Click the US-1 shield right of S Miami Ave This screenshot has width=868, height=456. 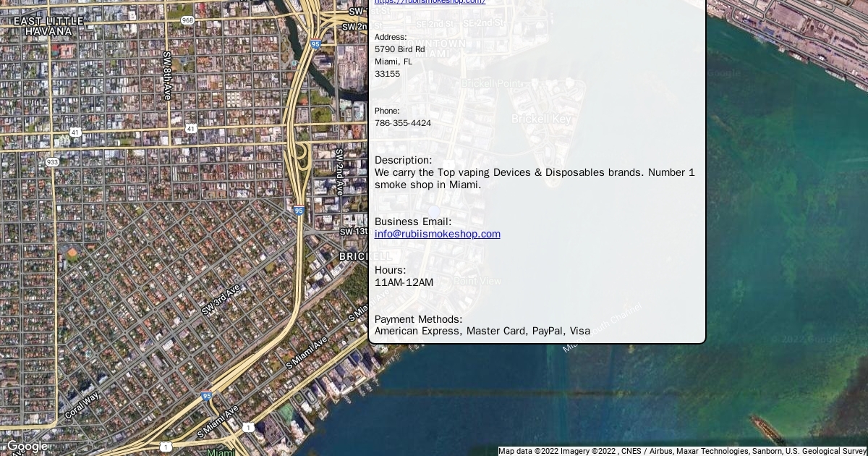pos(248,428)
